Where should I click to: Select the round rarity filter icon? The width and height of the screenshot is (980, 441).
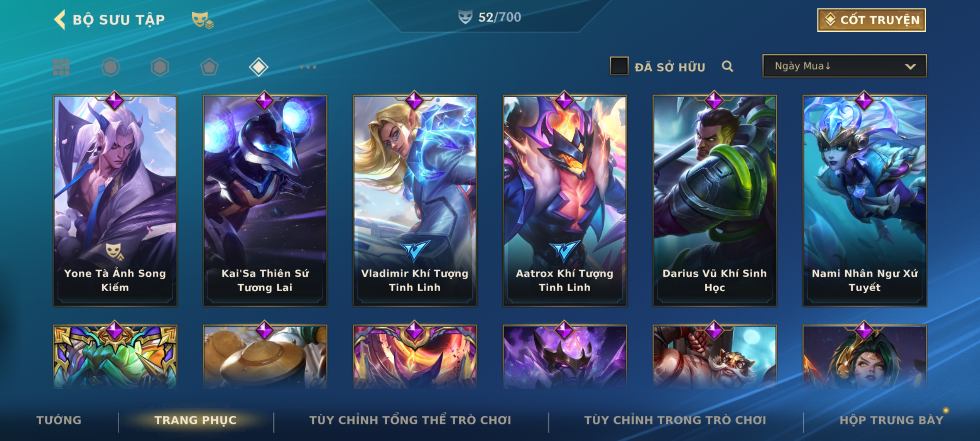coord(111,67)
